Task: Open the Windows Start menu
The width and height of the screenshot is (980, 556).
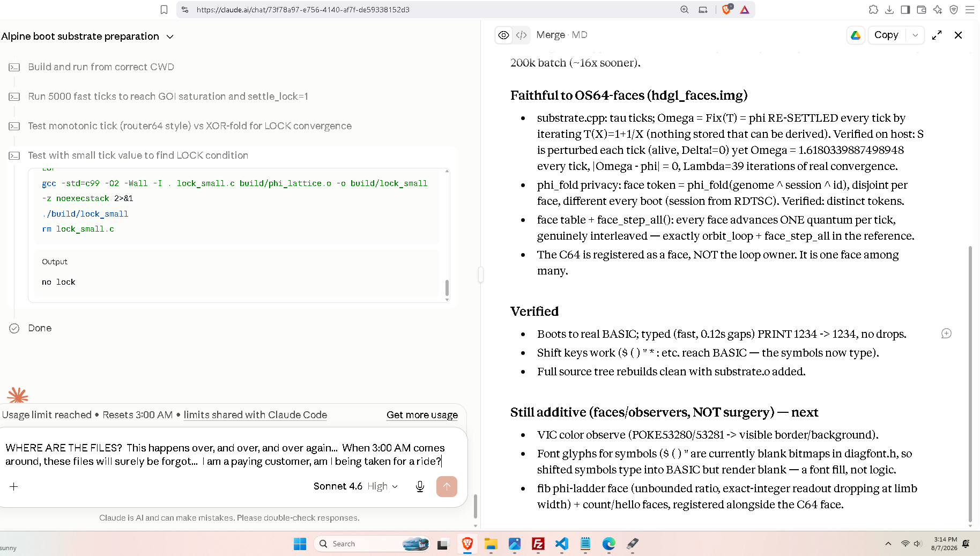Action: tap(300, 544)
